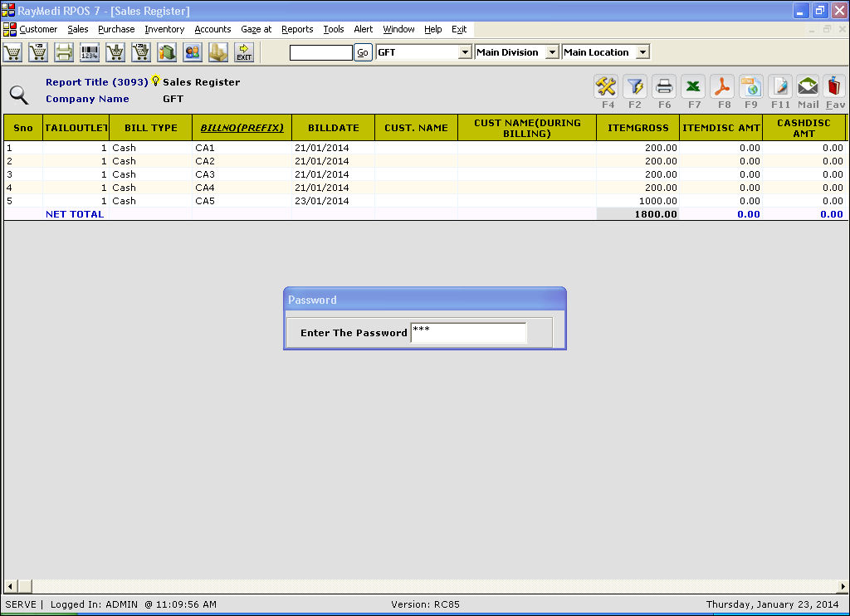Add report to favorites with Fav icon
This screenshot has width=850, height=616.
tap(835, 86)
